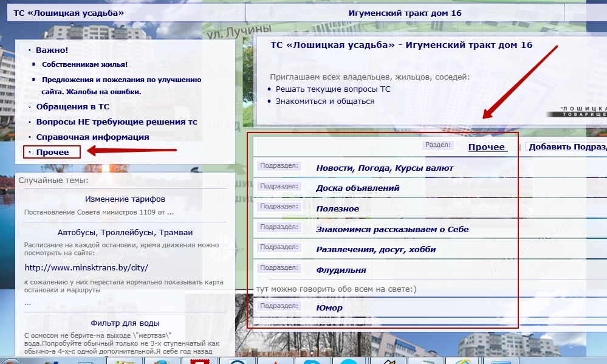Open random topic 'Автобусы, Троллейбусы, Трамваи'
This screenshot has height=364, width=607.
pyautogui.click(x=125, y=232)
